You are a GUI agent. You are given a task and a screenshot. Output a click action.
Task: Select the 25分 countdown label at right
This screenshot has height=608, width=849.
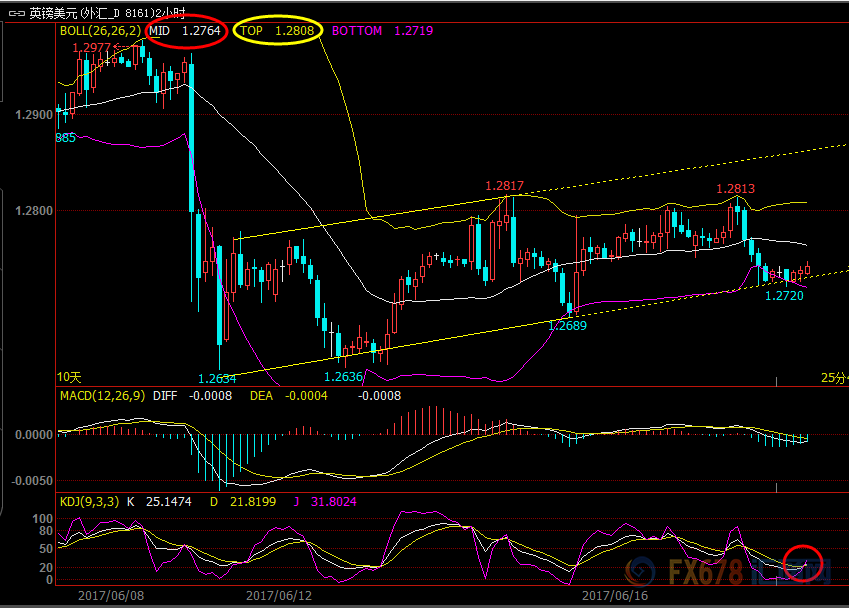point(833,377)
